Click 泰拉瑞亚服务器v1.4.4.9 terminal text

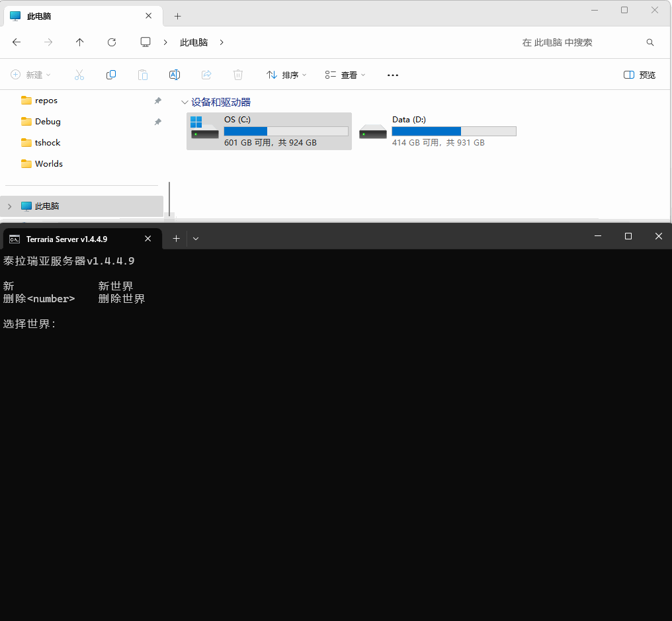[69, 261]
